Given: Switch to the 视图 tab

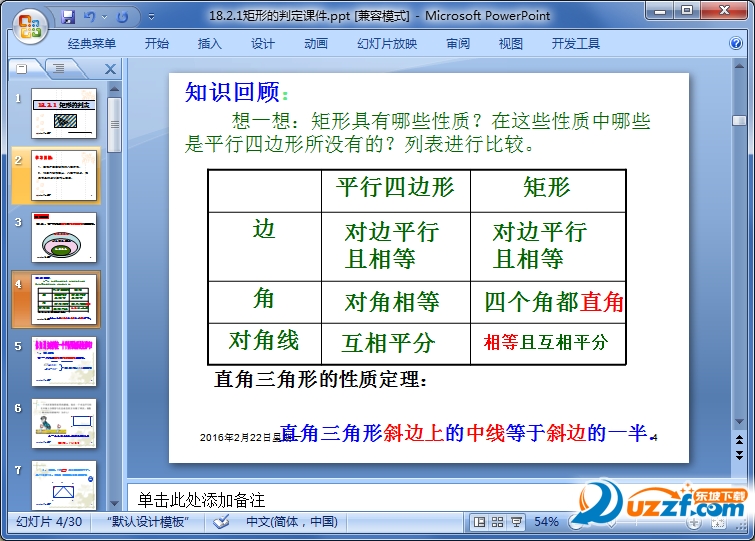Looking at the screenshot, I should tap(510, 44).
